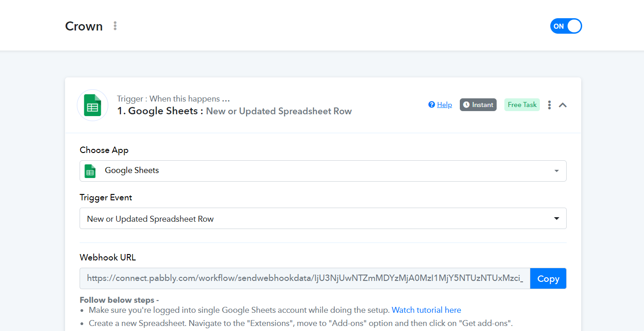The width and height of the screenshot is (644, 331).
Task: Open the Trigger Event dropdown
Action: coord(323,219)
